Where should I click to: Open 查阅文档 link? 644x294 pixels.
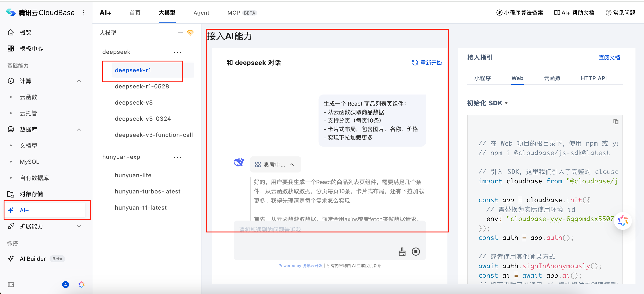(x=609, y=58)
